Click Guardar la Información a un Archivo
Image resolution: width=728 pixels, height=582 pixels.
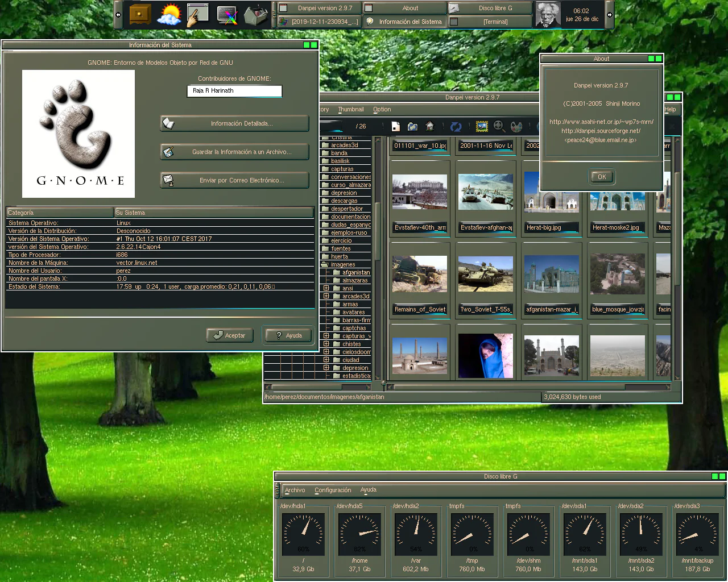point(234,152)
